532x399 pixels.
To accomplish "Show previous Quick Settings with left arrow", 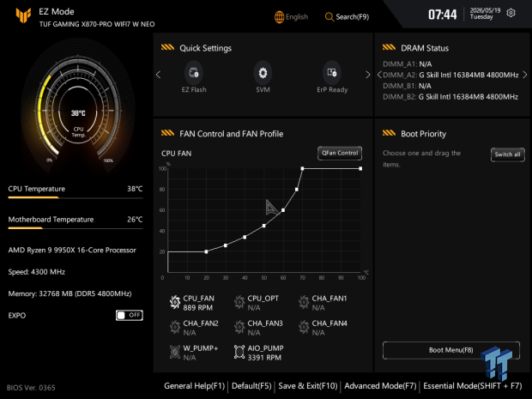I will pyautogui.click(x=158, y=75).
